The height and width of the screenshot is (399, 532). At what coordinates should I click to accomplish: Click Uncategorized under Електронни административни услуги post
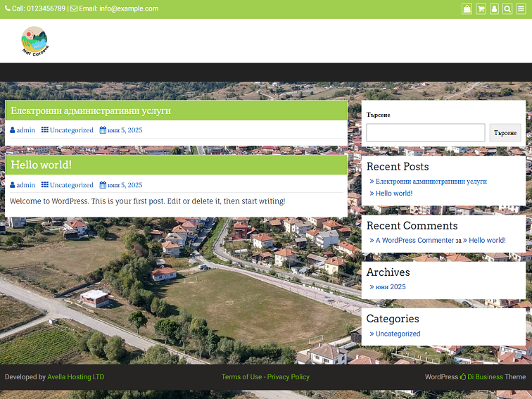click(71, 130)
